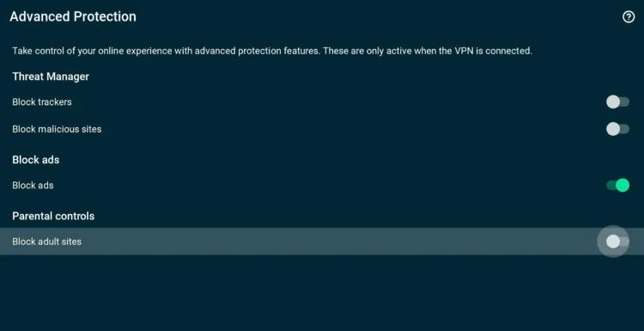Select the Block trackers row label

point(42,102)
